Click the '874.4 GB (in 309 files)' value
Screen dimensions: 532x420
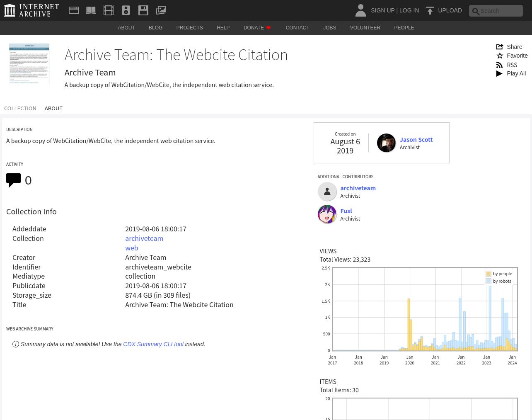pyautogui.click(x=158, y=295)
